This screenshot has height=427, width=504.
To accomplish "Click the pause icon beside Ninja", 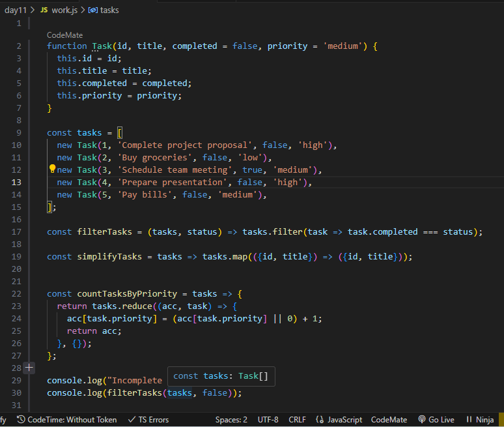I will [469, 419].
